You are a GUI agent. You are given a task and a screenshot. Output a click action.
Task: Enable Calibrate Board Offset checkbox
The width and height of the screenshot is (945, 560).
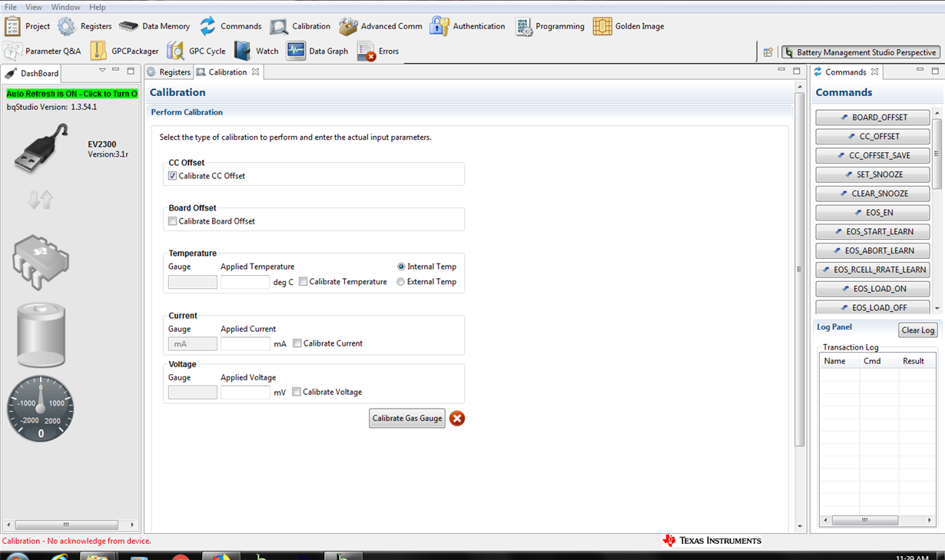172,221
